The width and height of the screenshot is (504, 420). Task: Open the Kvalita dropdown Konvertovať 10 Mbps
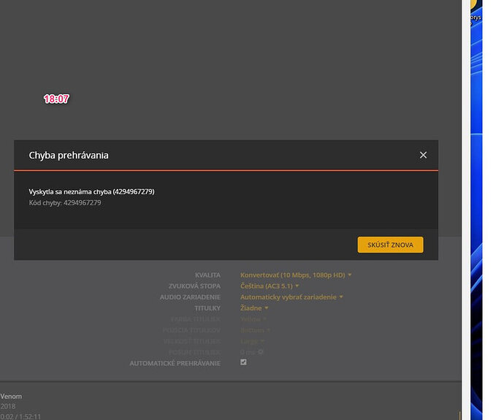tap(296, 275)
